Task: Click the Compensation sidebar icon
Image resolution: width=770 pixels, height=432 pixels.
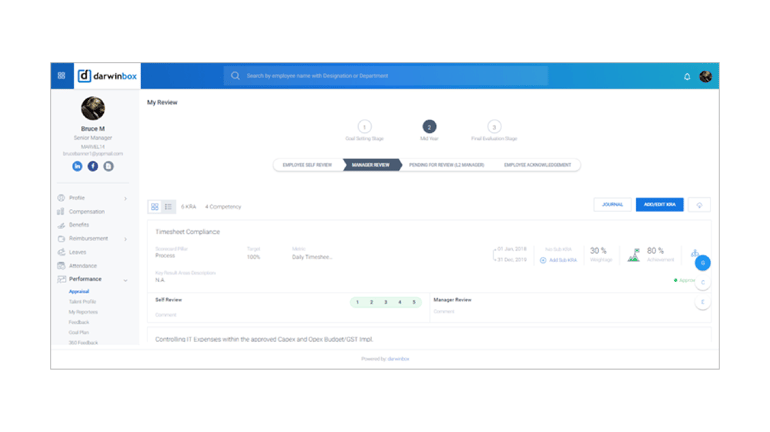Action: point(61,212)
